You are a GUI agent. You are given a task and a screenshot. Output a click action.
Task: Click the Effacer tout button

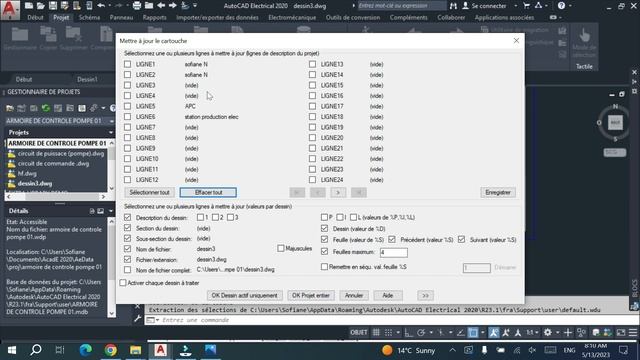point(208,192)
